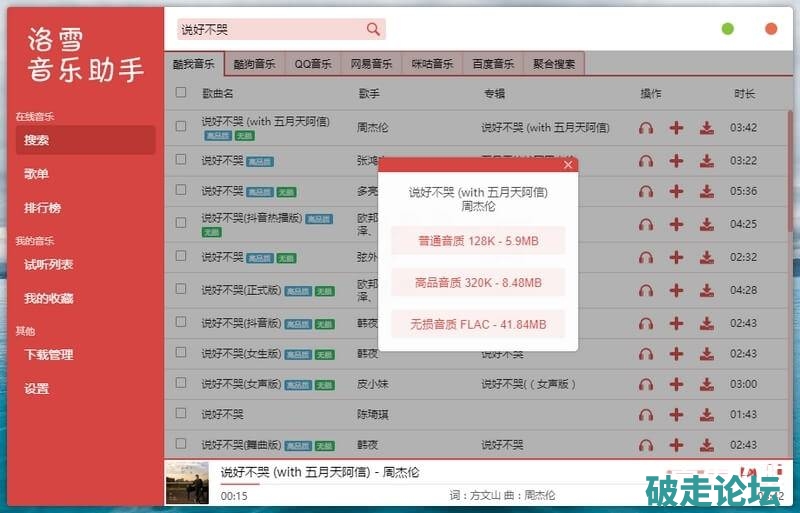Click the search input field
Image resolution: width=800 pixels, height=513 pixels.
pyautogui.click(x=268, y=30)
